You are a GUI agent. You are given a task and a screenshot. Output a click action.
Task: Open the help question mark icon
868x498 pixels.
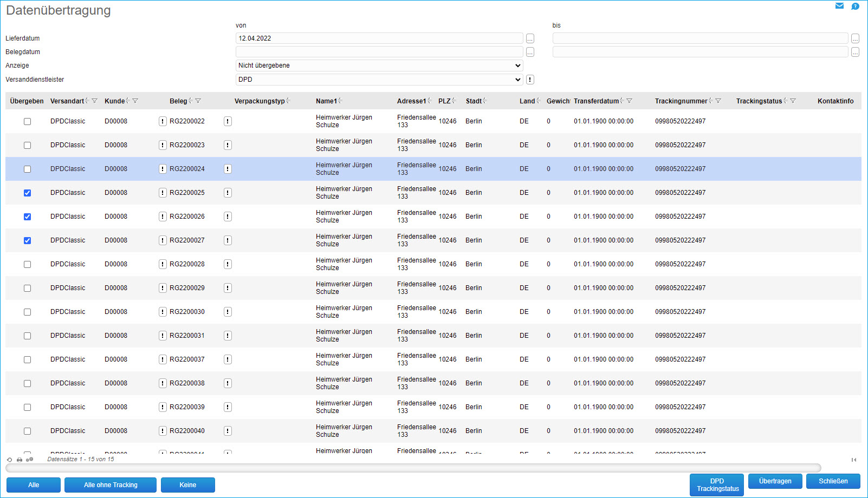855,6
